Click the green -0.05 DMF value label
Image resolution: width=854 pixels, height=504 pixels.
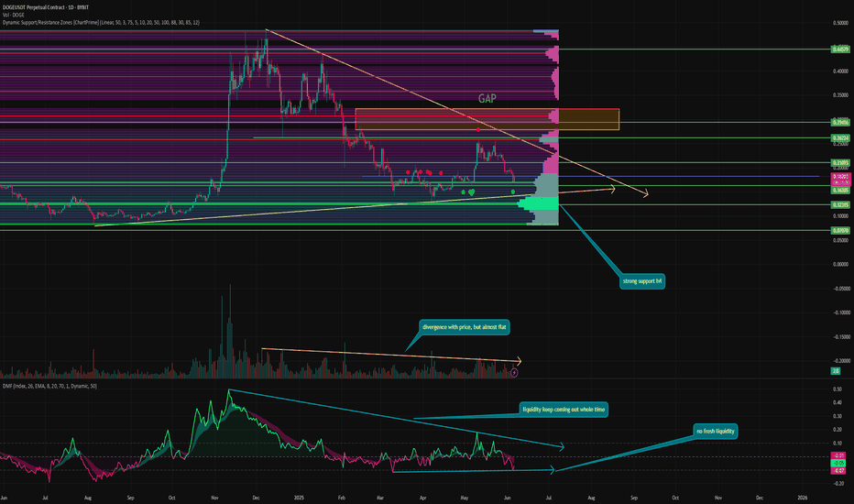[838, 463]
